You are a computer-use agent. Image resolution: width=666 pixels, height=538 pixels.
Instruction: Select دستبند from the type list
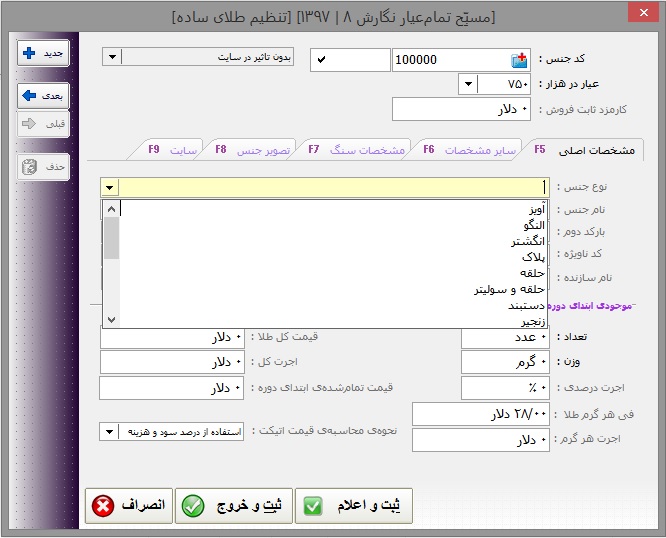(333, 305)
